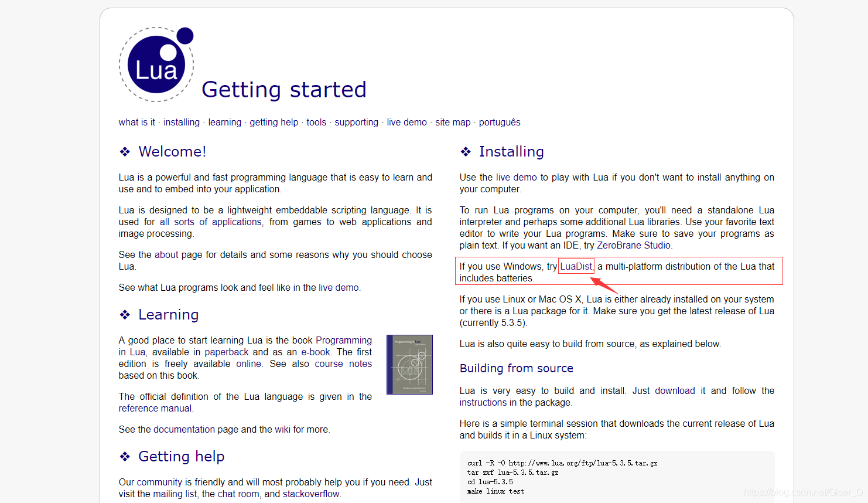Click 'live demo' link in the Welcome section
Image resolution: width=868 pixels, height=503 pixels.
339,287
